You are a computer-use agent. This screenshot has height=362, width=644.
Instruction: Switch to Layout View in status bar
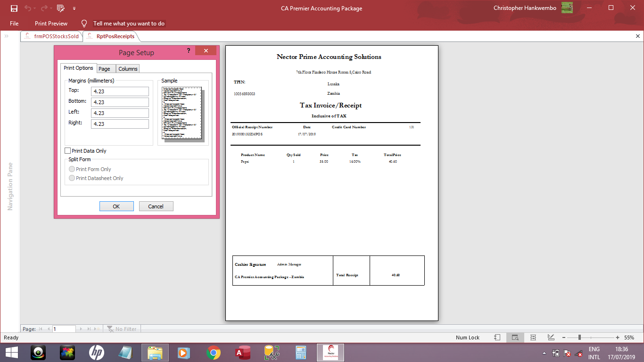(x=533, y=337)
